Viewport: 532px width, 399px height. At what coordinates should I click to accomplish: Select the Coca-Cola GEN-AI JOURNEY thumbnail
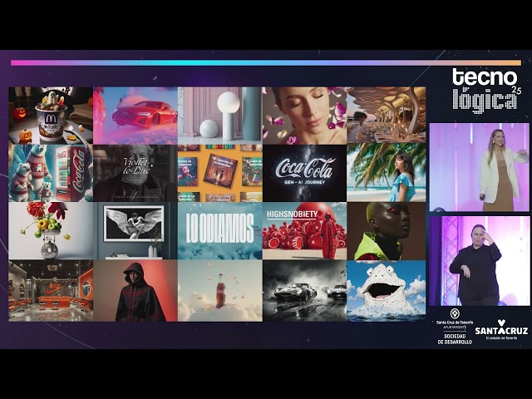pos(305,174)
